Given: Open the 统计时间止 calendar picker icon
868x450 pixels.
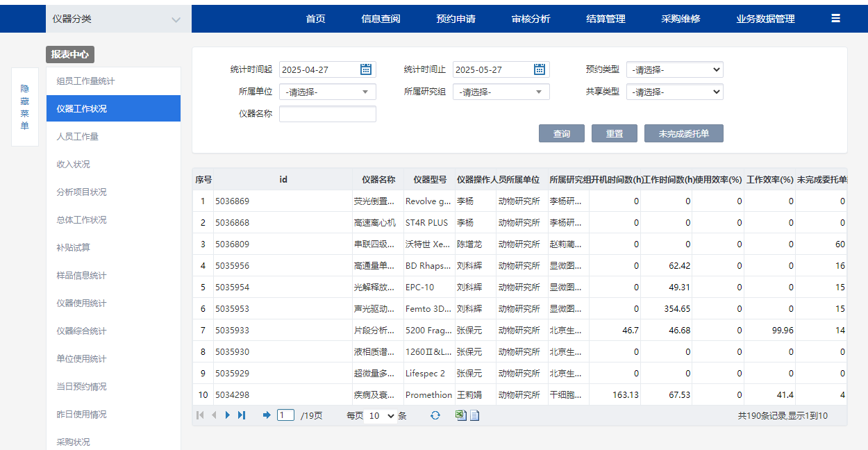Looking at the screenshot, I should pyautogui.click(x=540, y=69).
